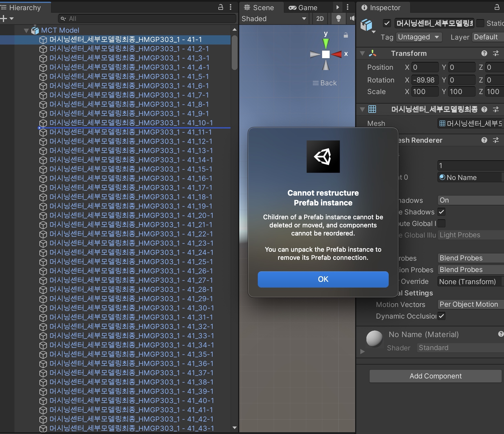Viewport: 504px width, 434px height.
Task: Click the hierarchy scrollbar thumb
Action: [x=234, y=53]
